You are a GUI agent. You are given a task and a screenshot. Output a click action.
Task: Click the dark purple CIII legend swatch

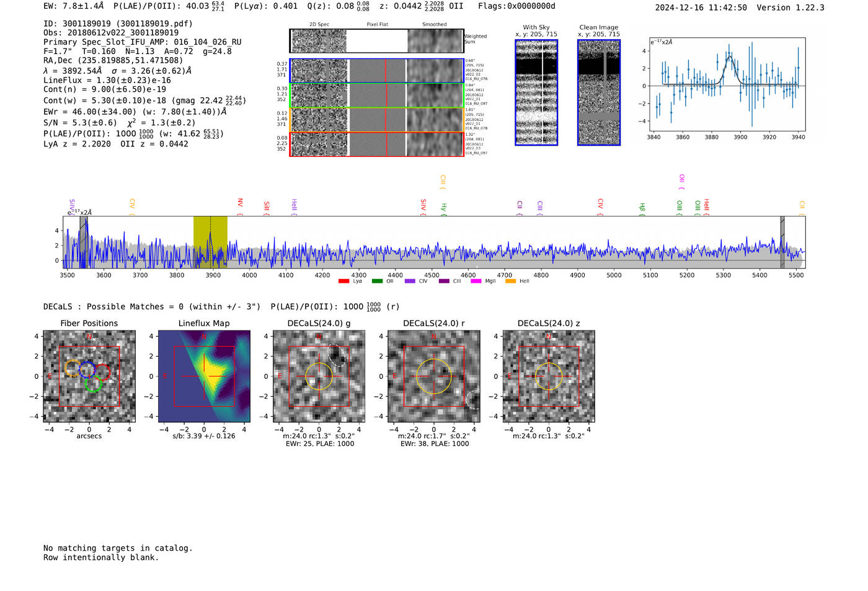(444, 281)
